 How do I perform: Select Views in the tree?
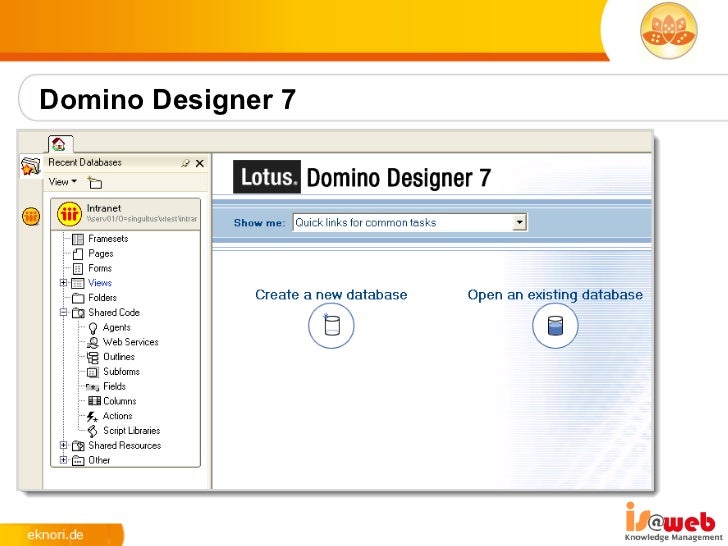click(x=100, y=283)
